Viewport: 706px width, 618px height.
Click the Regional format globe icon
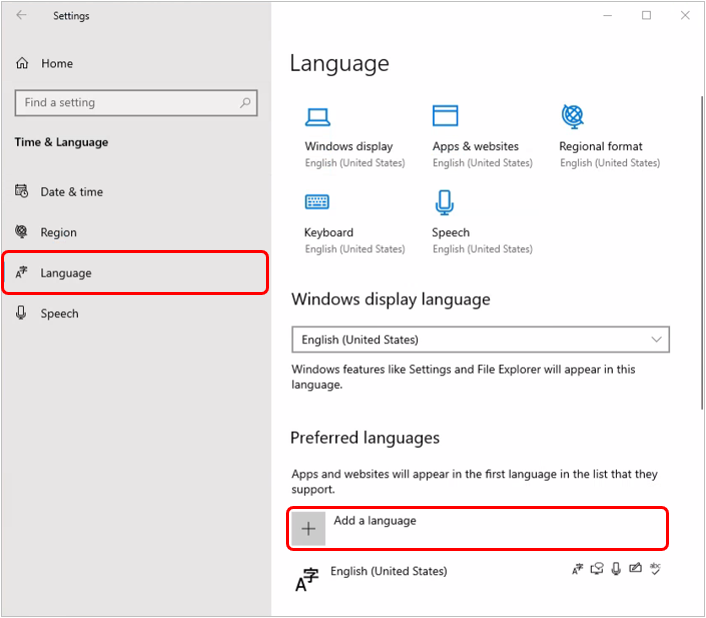click(x=573, y=116)
